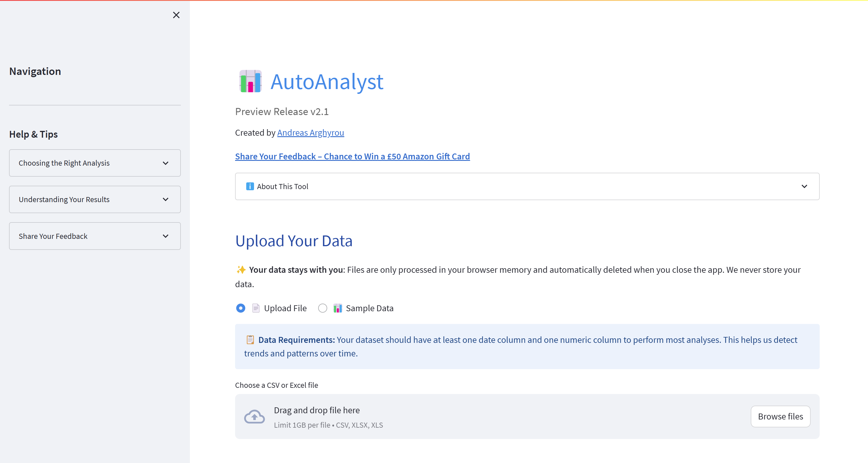Click the Upload Your Data heading
The width and height of the screenshot is (868, 463).
click(x=294, y=241)
